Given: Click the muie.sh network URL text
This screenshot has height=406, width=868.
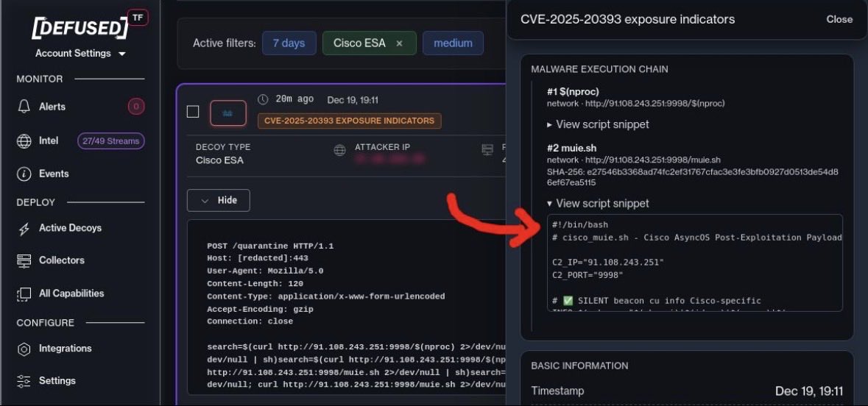Looking at the screenshot, I should (x=634, y=160).
